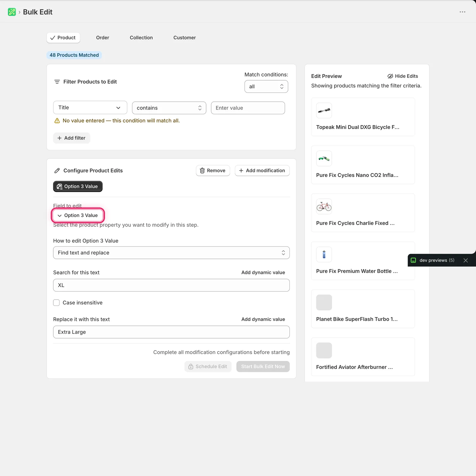Expand the Field to edit Option 3 Value selector
The image size is (476, 476).
coord(78,215)
